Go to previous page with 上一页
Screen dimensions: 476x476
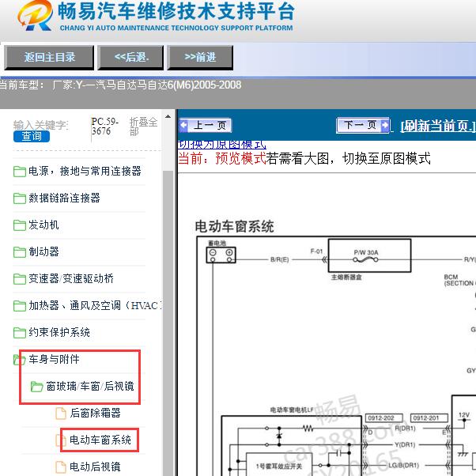[x=206, y=126]
